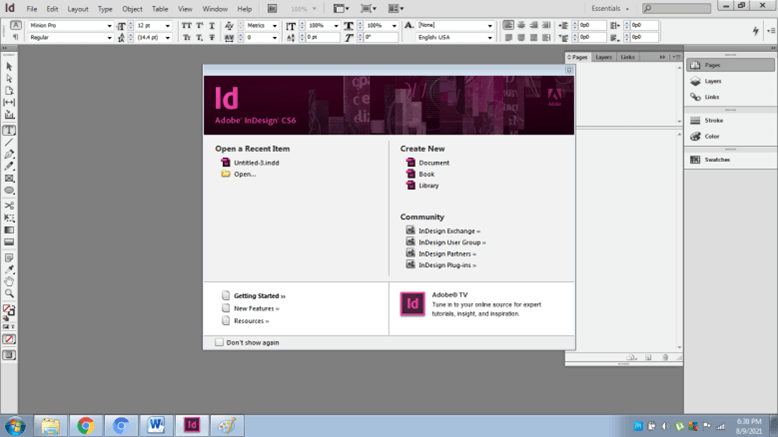Select the Scissors tool

point(9,205)
